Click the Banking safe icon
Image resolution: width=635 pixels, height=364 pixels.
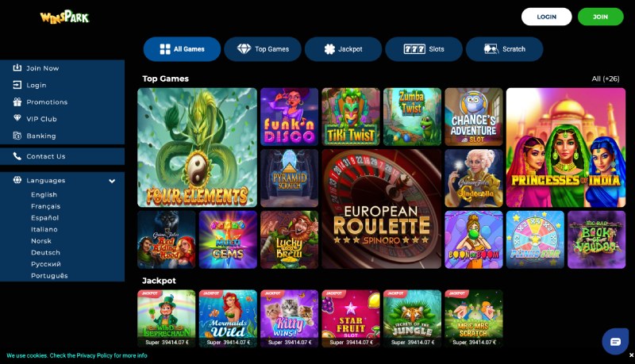coord(17,136)
